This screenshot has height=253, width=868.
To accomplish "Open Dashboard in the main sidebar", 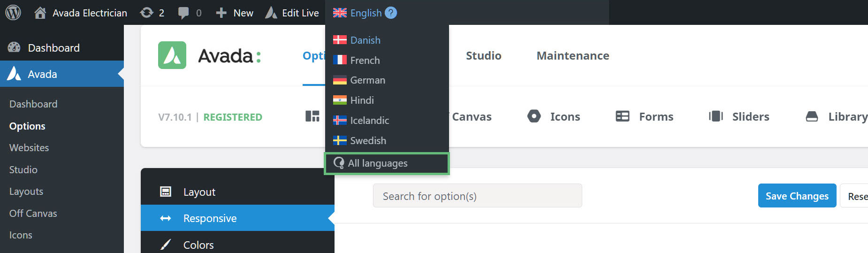I will [x=62, y=47].
